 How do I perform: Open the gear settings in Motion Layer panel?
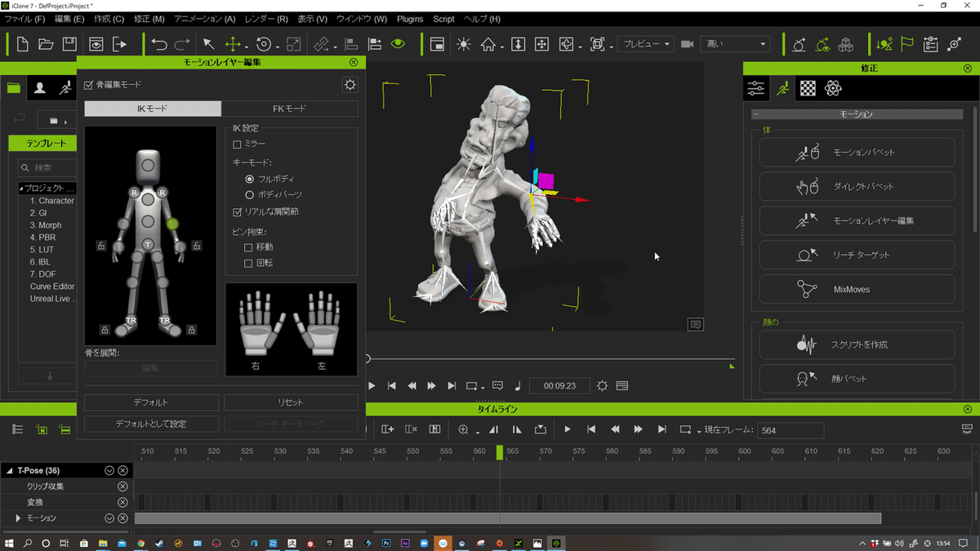(350, 84)
